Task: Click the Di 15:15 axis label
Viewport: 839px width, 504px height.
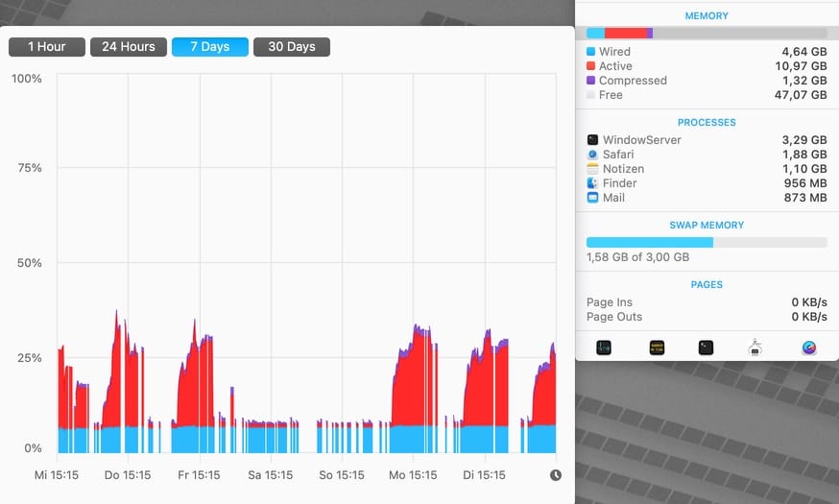Action: coord(484,475)
